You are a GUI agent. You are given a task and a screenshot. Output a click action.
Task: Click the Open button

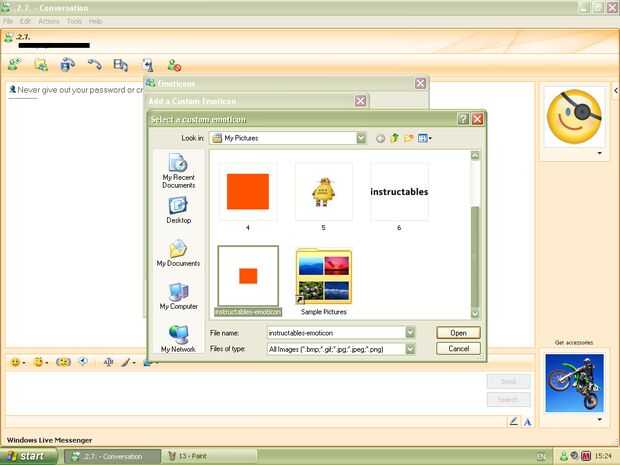pyautogui.click(x=458, y=333)
